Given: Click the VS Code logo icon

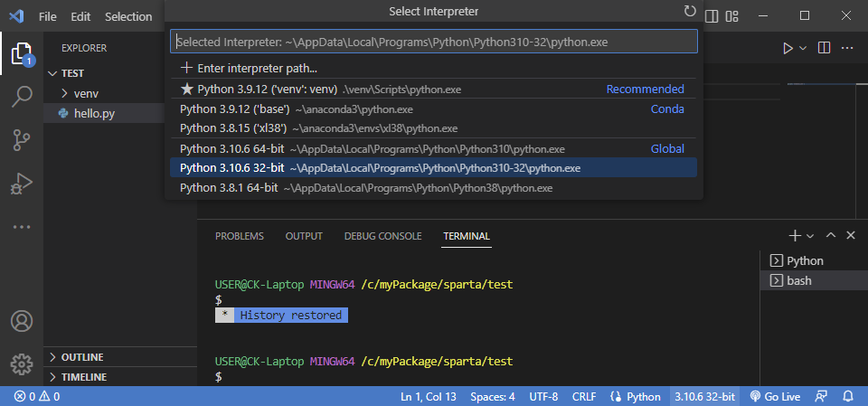Looking at the screenshot, I should tap(16, 16).
